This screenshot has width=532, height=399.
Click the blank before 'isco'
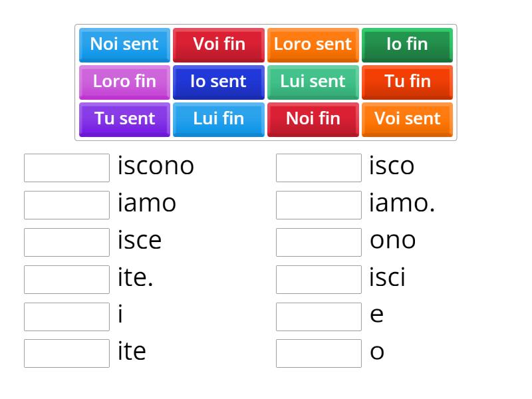tap(318, 167)
